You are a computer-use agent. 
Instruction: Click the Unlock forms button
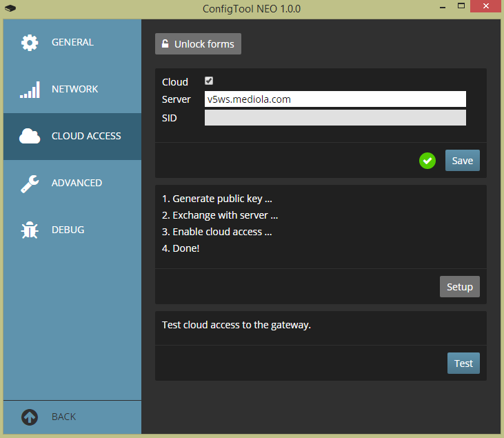point(198,44)
